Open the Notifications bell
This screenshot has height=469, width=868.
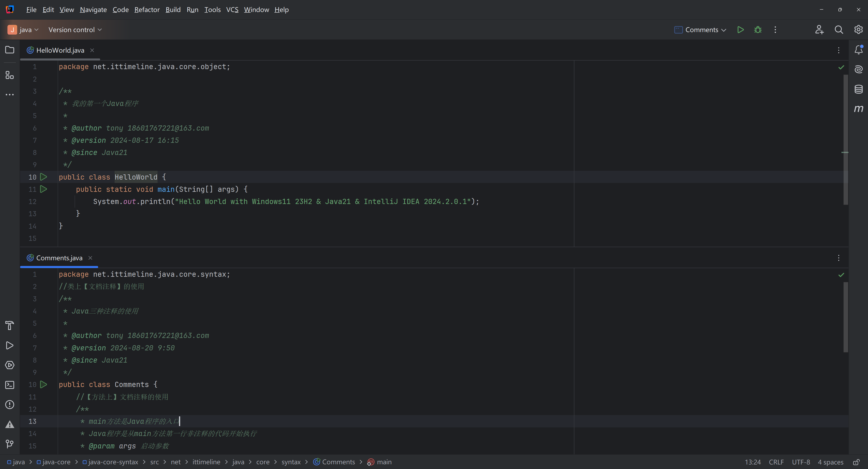coord(858,50)
